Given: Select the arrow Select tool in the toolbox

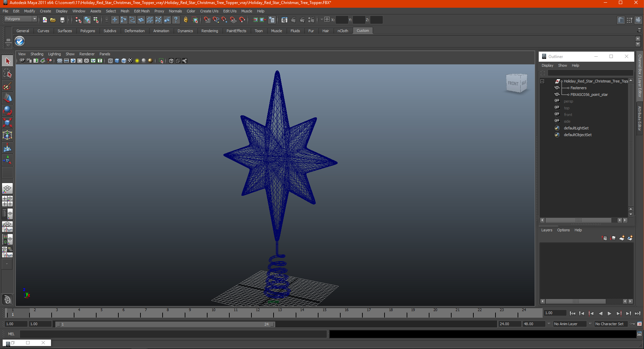Looking at the screenshot, I should [x=7, y=61].
